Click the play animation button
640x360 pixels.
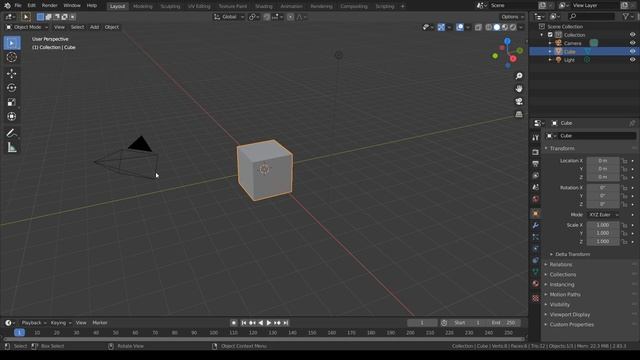[269, 323]
